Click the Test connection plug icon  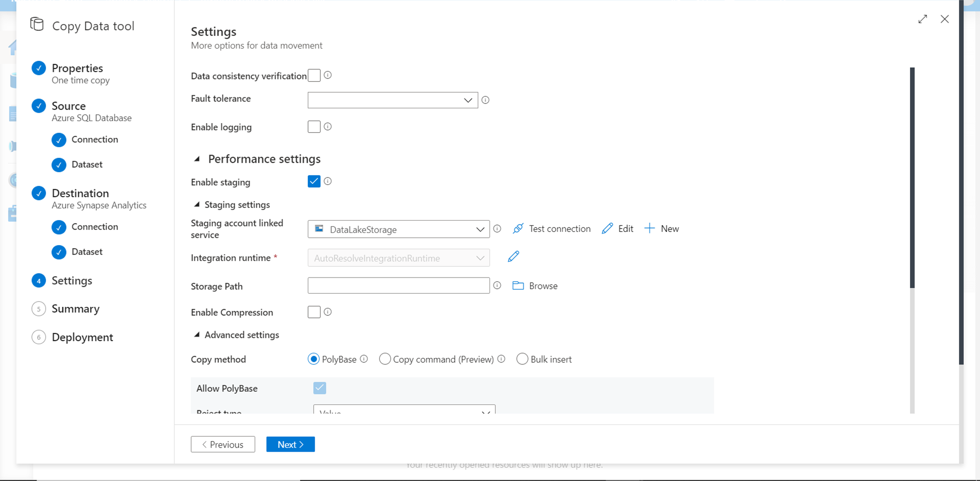[518, 228]
